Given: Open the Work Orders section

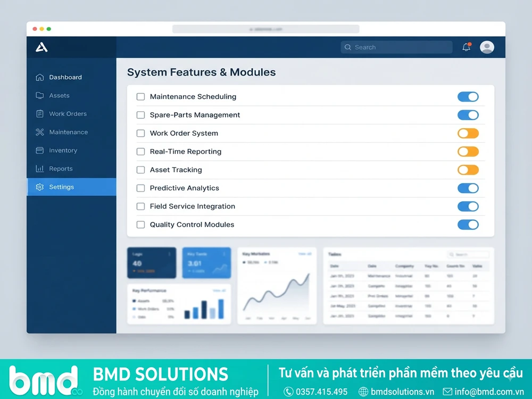Looking at the screenshot, I should point(71,114).
